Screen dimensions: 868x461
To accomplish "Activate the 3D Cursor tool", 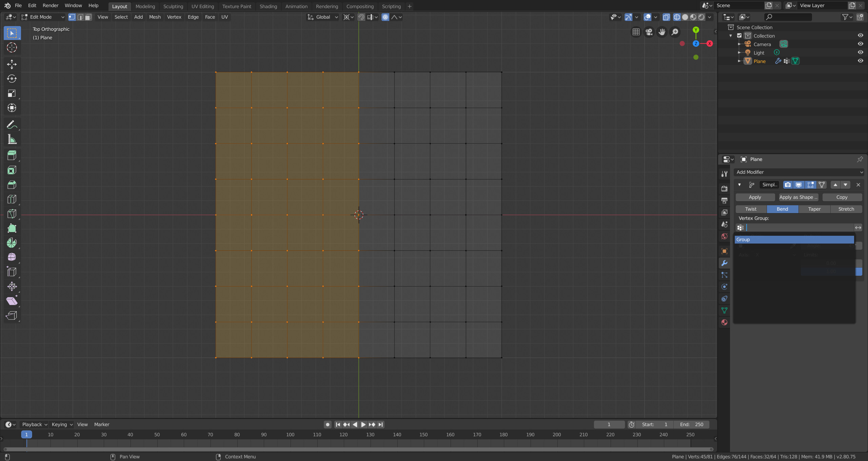I will point(12,47).
